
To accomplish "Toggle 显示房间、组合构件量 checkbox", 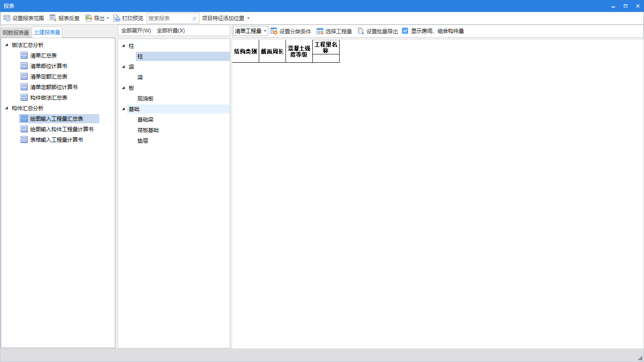I will coord(405,31).
